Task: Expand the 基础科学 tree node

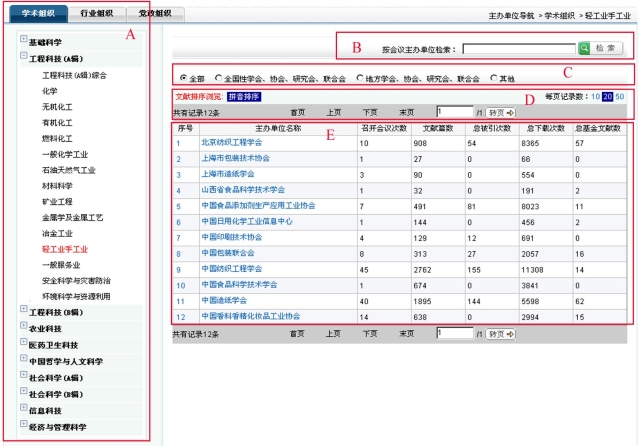Action: (x=24, y=41)
